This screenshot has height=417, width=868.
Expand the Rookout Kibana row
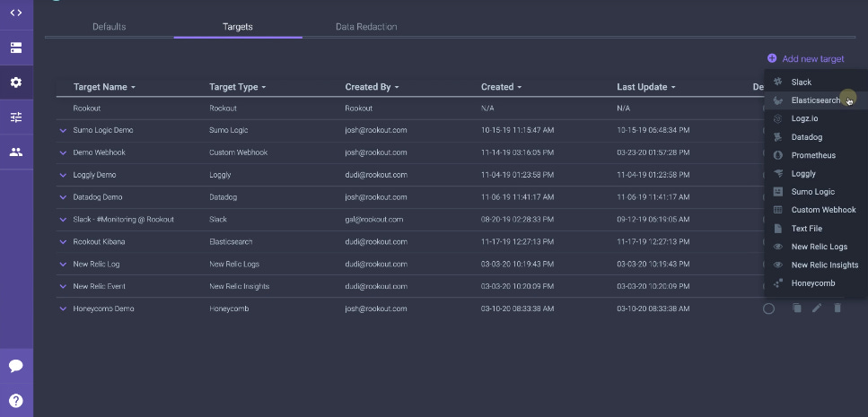pos(63,242)
